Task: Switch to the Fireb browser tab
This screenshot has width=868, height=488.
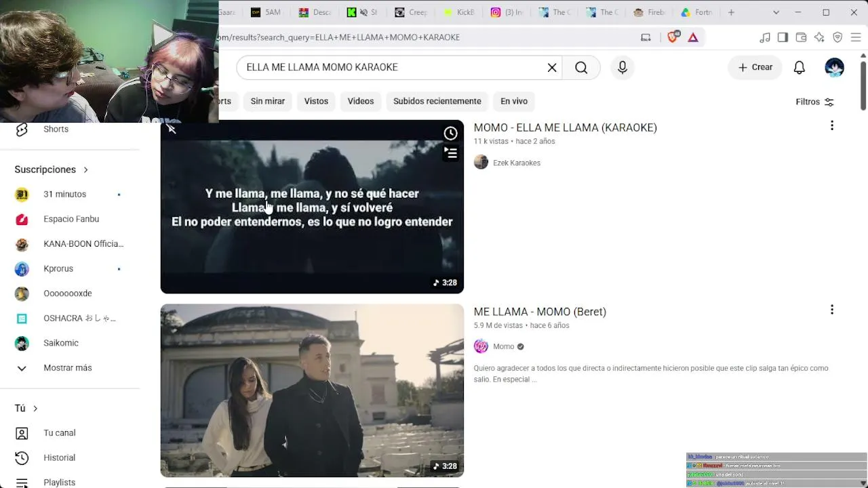Action: (649, 12)
